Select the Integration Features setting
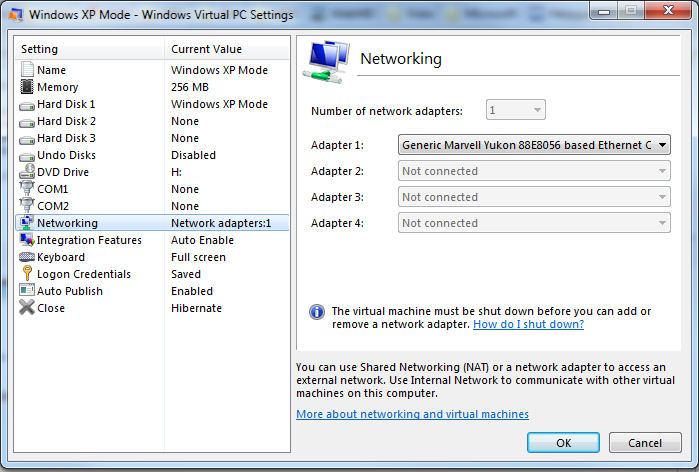This screenshot has width=699, height=472. tap(152, 240)
